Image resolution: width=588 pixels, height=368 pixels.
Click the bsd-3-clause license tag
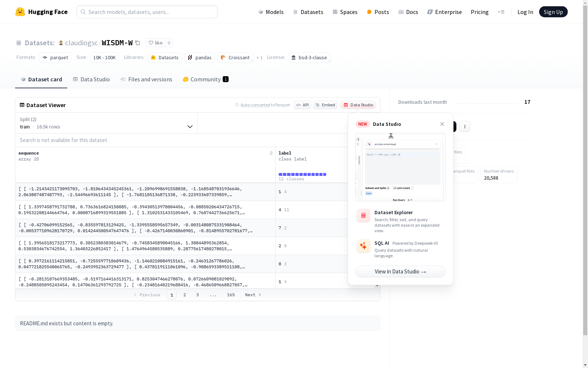coord(309,57)
